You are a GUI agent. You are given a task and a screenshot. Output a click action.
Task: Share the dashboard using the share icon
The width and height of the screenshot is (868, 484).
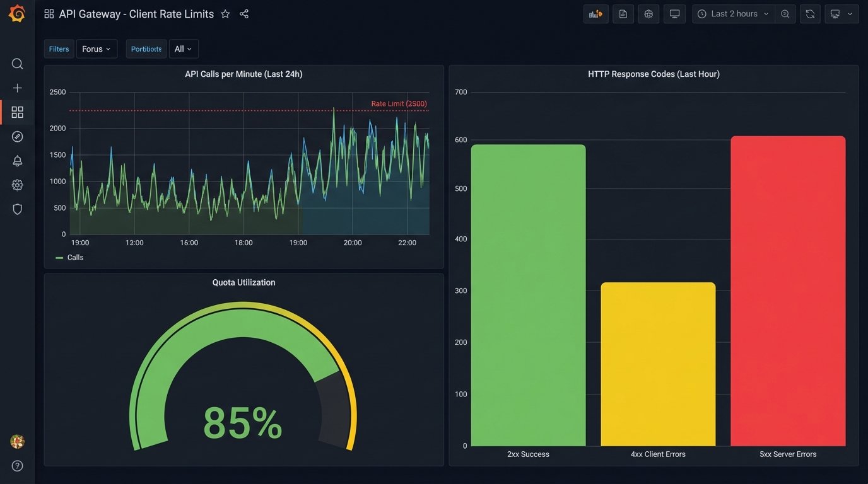click(244, 13)
